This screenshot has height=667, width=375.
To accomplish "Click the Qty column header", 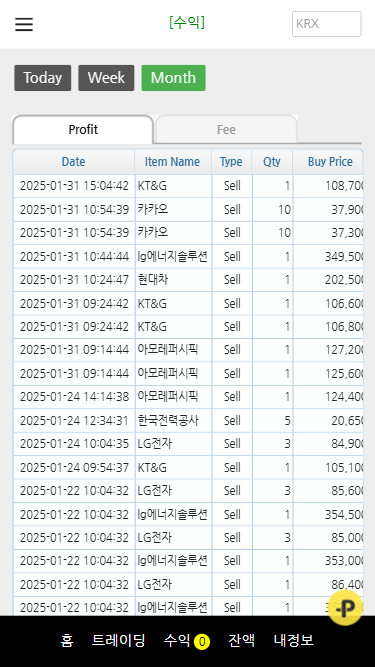I will [x=272, y=162].
